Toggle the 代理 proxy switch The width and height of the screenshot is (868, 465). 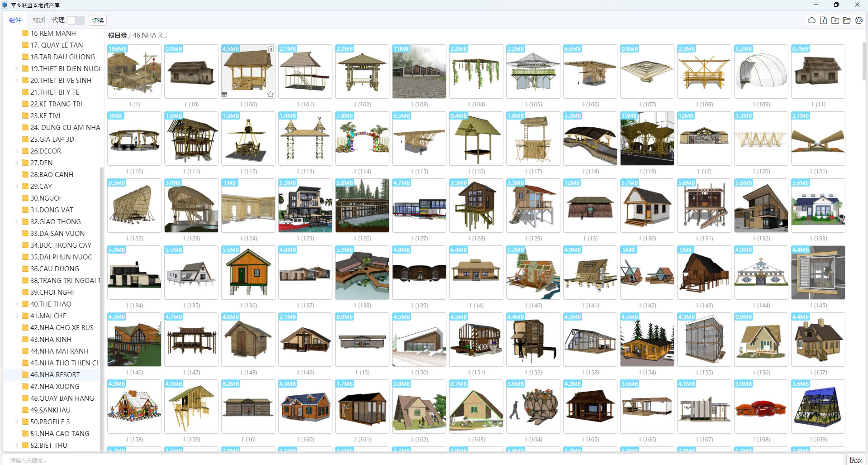click(76, 20)
